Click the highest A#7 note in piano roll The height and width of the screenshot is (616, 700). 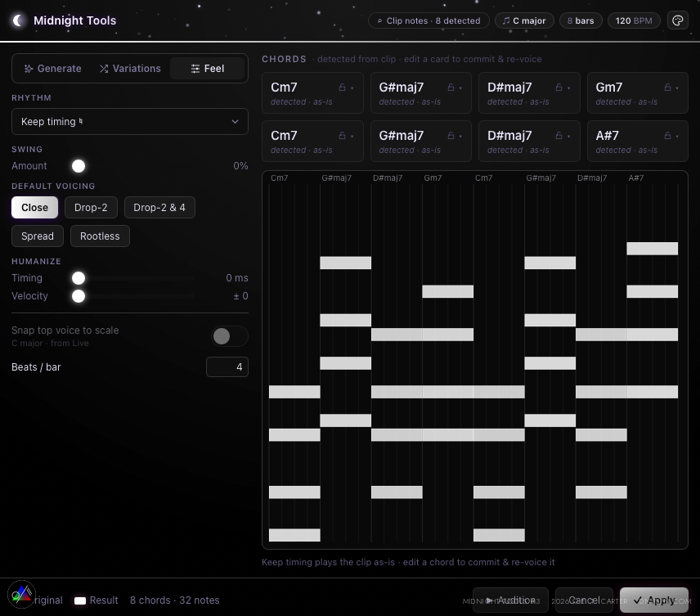click(x=653, y=249)
